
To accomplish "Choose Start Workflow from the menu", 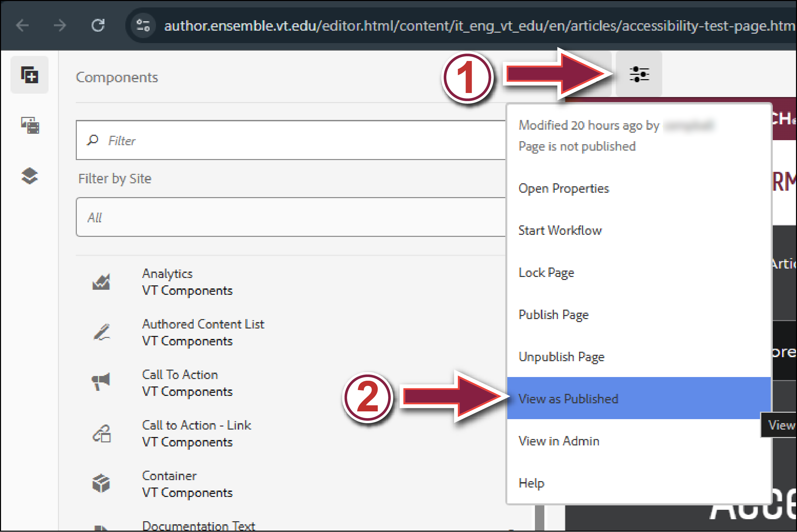I will tap(639, 230).
